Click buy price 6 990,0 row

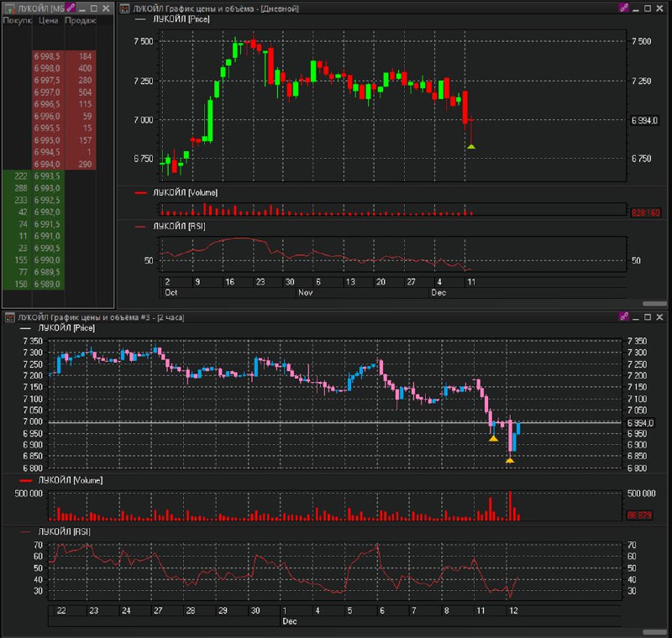coord(47,260)
